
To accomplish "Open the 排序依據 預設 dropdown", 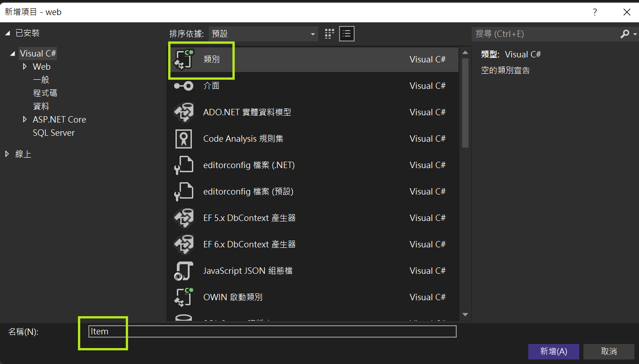I will pyautogui.click(x=263, y=34).
